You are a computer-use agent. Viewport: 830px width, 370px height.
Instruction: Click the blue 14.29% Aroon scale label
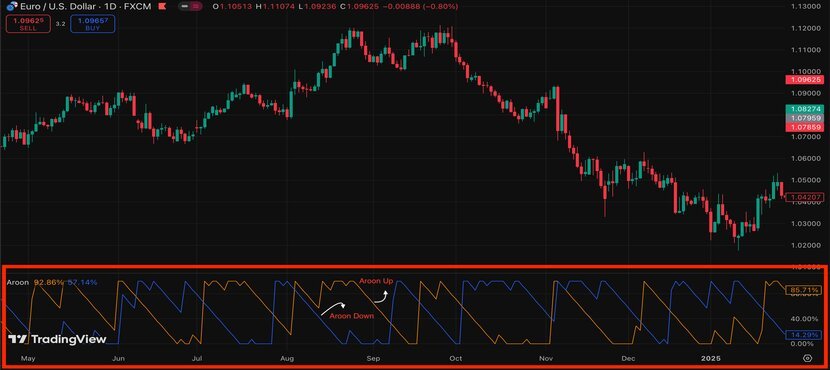[x=805, y=335]
